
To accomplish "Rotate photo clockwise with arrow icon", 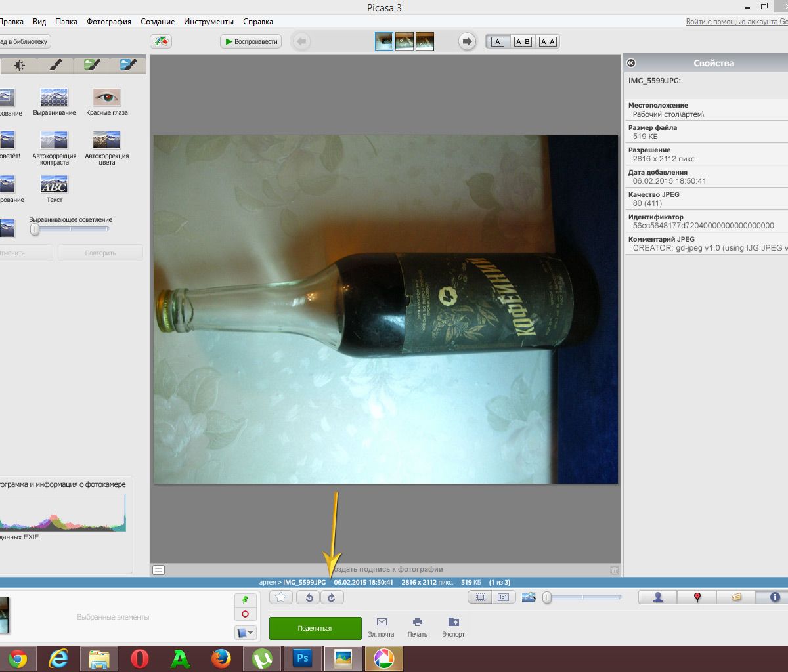I will pyautogui.click(x=332, y=597).
